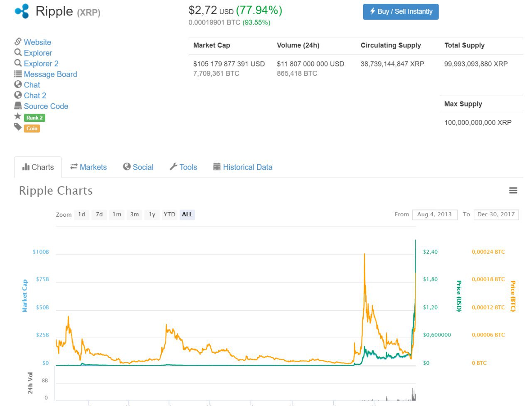
Task: Click the 24h Vol axis label
Action: click(30, 383)
